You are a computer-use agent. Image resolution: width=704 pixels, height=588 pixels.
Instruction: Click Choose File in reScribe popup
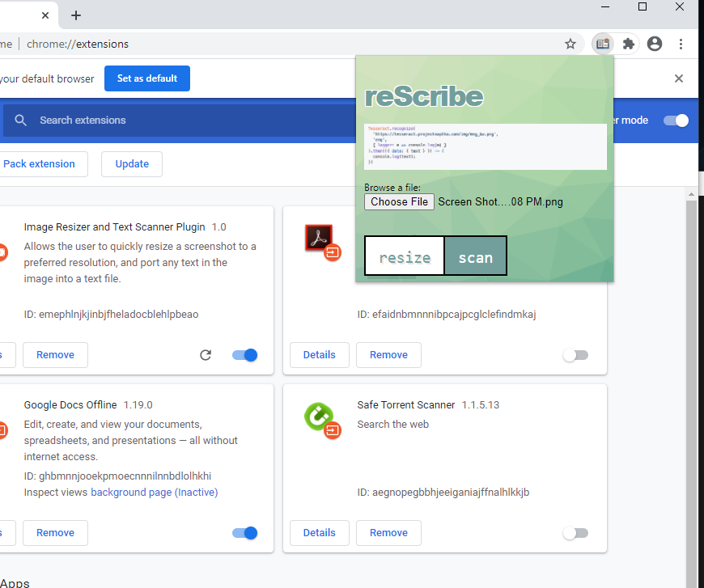pyautogui.click(x=399, y=202)
